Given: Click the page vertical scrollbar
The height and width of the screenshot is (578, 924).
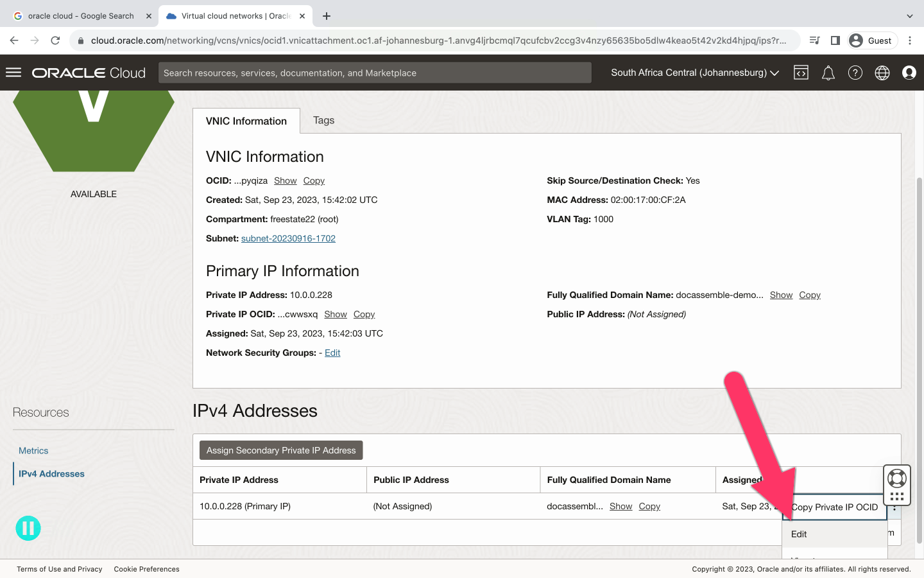Looking at the screenshot, I should (x=919, y=360).
